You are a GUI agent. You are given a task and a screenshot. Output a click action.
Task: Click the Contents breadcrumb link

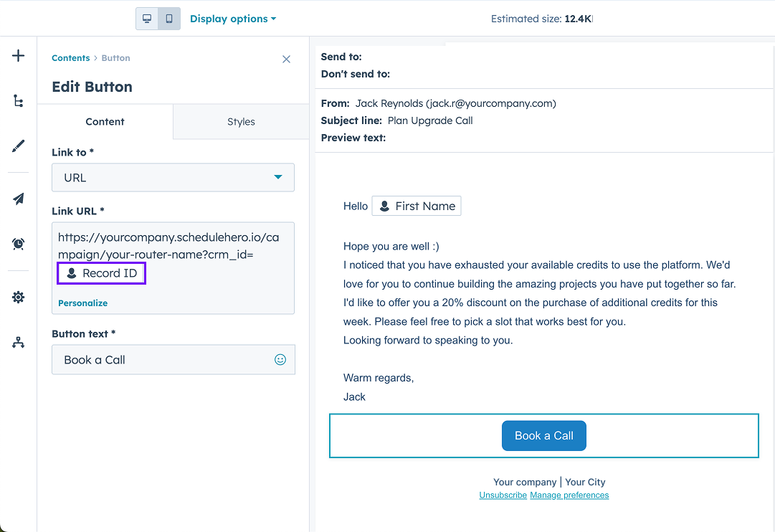pos(70,57)
